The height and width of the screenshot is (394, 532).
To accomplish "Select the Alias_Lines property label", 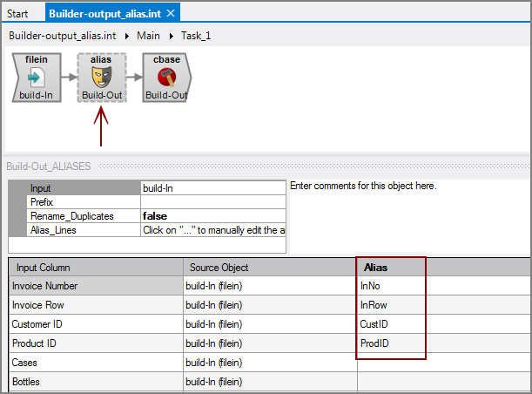I will click(x=84, y=229).
